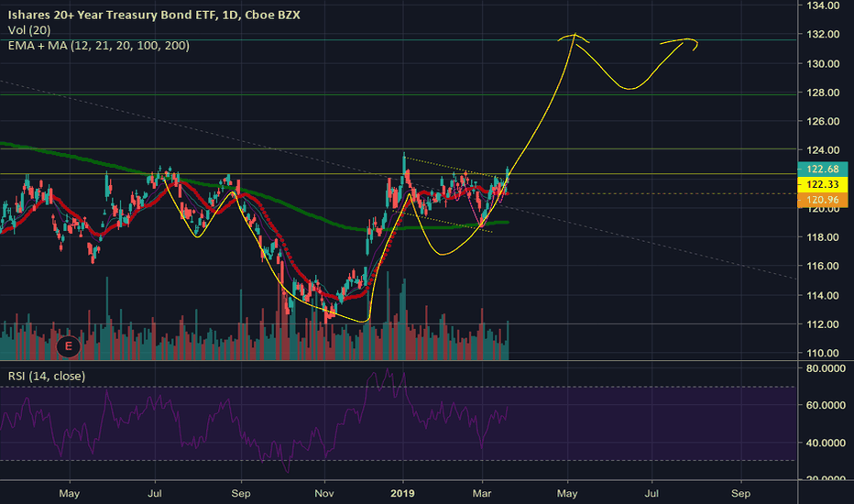Click the 'Nov' label on time axis
This screenshot has height=504, width=854.
pos(324,494)
